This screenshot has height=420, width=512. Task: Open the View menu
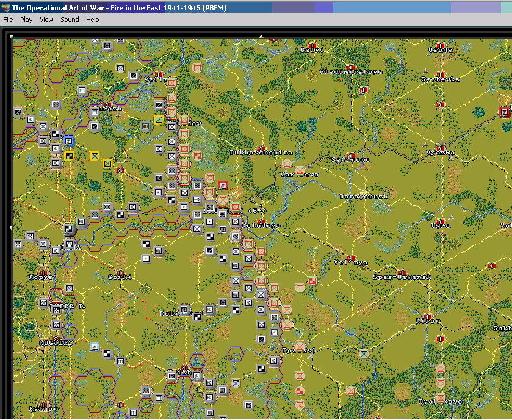tap(46, 20)
